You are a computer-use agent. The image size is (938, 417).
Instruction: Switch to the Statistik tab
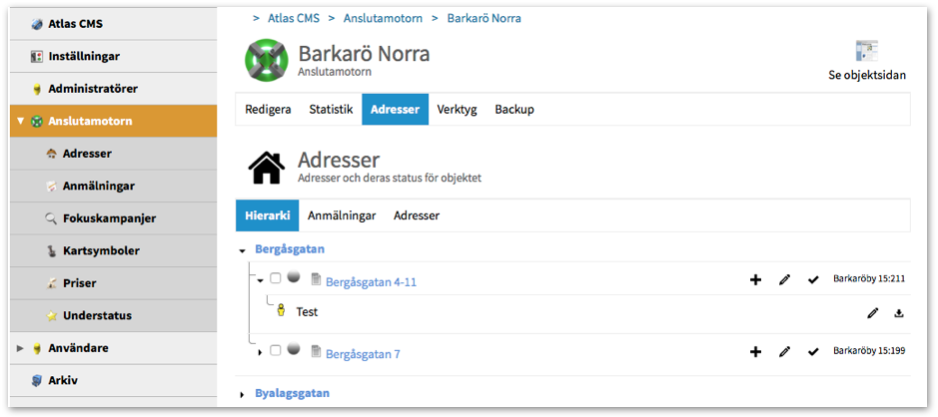(x=330, y=110)
